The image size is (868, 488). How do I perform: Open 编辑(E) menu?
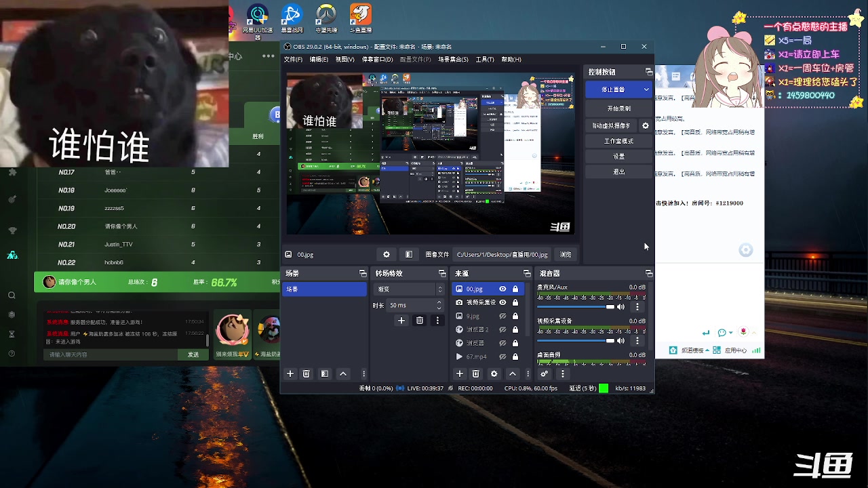click(319, 60)
